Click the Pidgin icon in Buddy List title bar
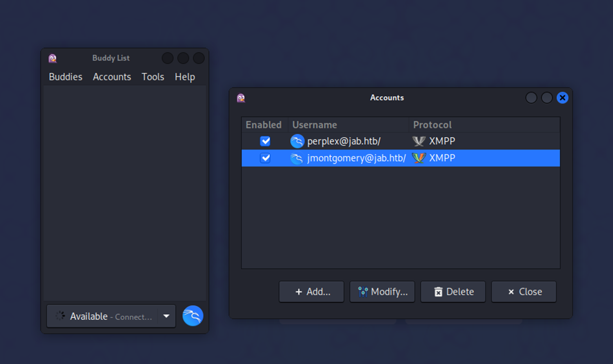The image size is (613, 364). point(52,58)
